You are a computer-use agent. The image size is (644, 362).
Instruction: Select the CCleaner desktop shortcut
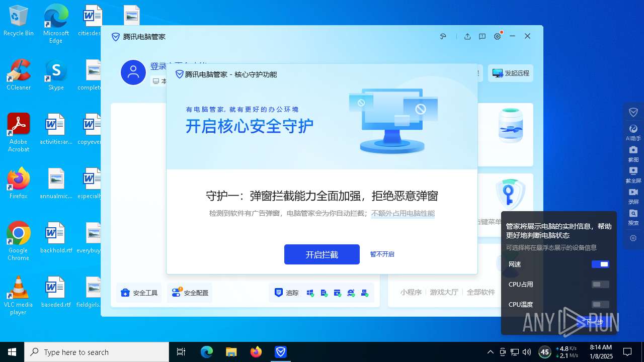click(19, 74)
